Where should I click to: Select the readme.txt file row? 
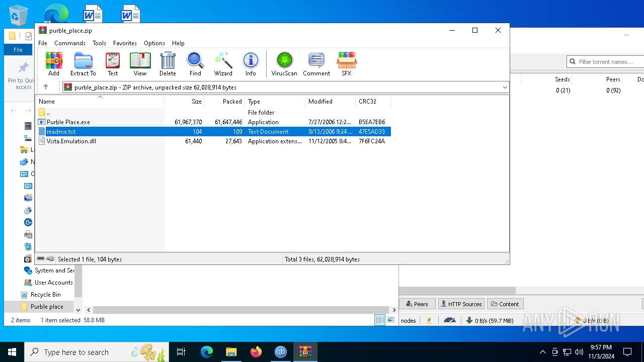(213, 132)
